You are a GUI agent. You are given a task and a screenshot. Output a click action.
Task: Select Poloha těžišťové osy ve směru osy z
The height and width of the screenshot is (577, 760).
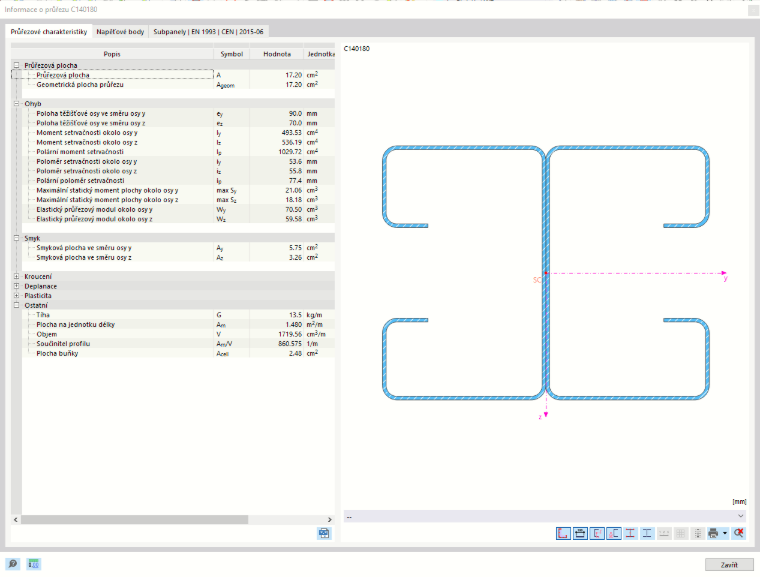[x=173, y=123]
